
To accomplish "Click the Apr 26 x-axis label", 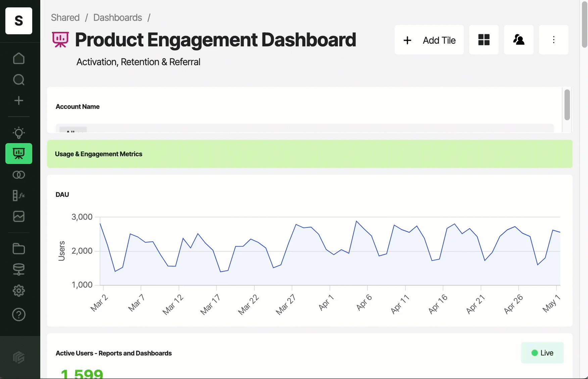I will click(x=513, y=304).
